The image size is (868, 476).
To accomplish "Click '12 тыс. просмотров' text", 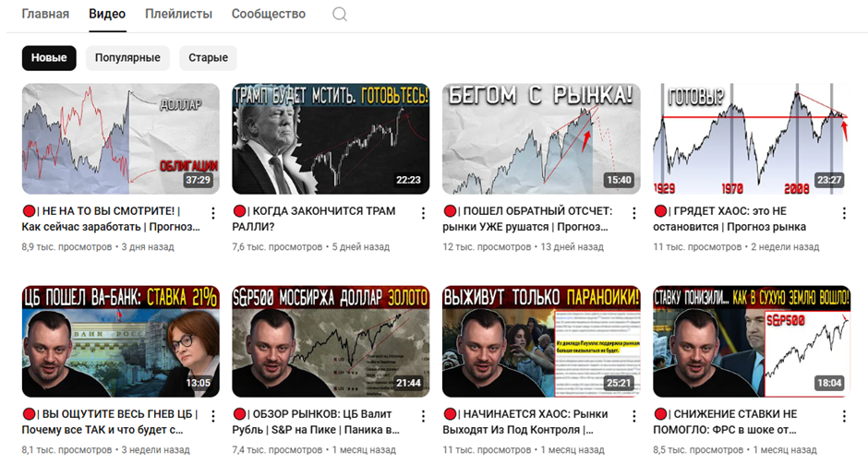I will coord(487,247).
